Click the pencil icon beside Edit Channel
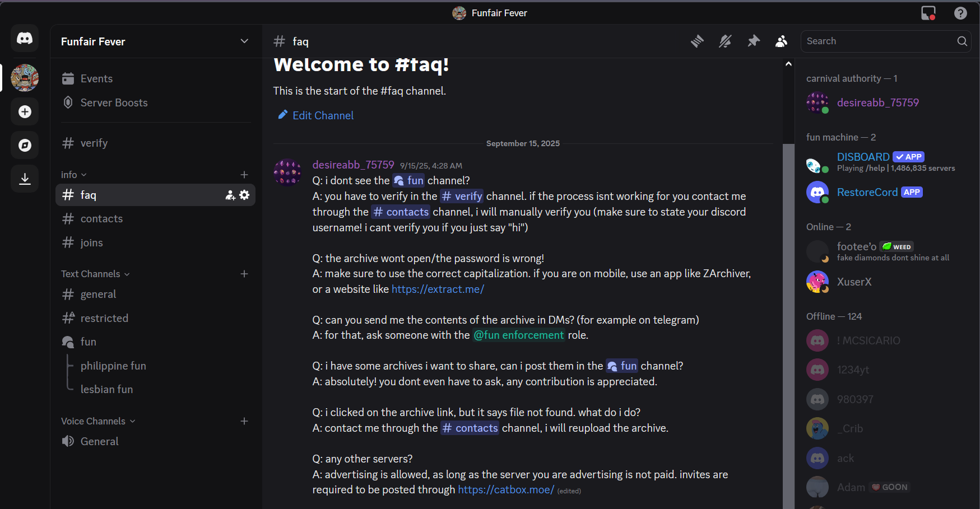The height and width of the screenshot is (509, 980). click(x=283, y=115)
